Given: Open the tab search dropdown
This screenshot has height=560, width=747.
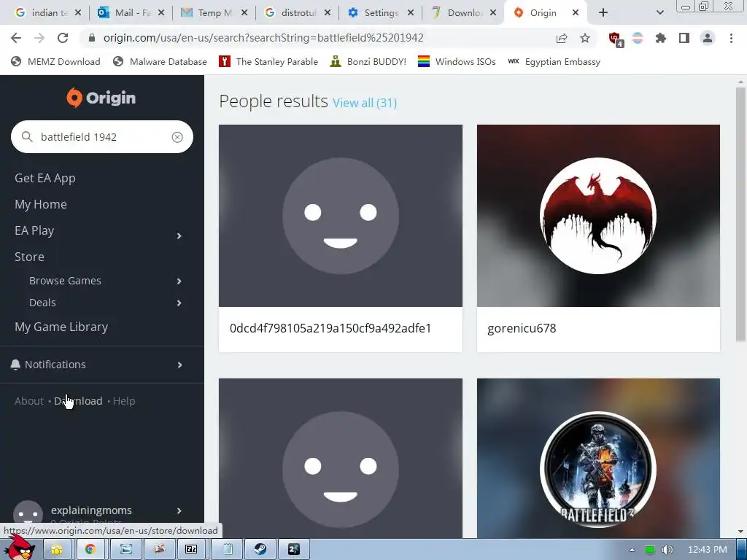Looking at the screenshot, I should [x=659, y=13].
